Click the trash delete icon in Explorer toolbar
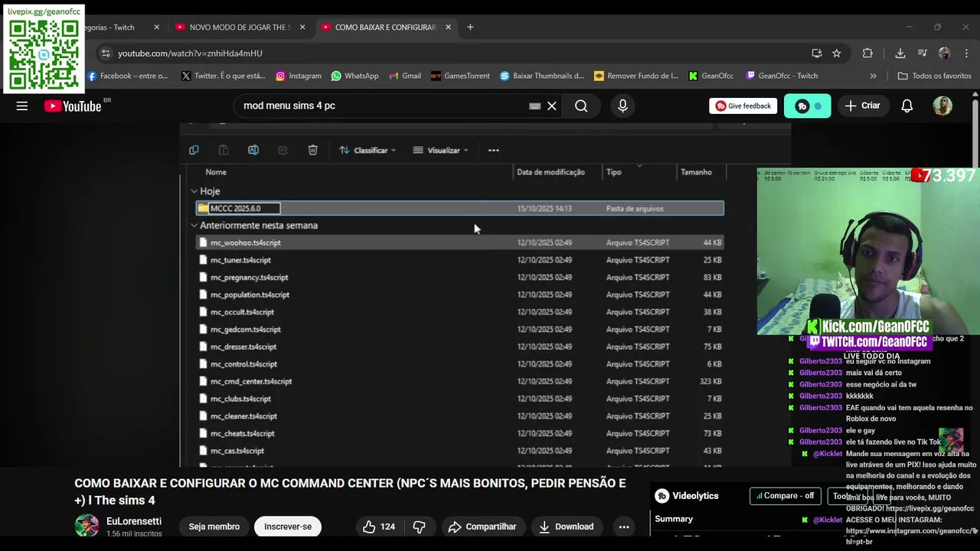 click(312, 150)
